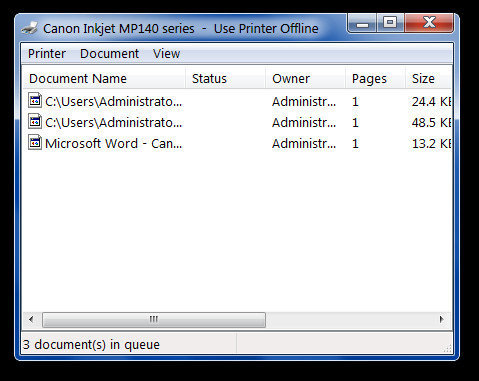
Task: Sort by the Document Name column header
Action: click(x=104, y=79)
